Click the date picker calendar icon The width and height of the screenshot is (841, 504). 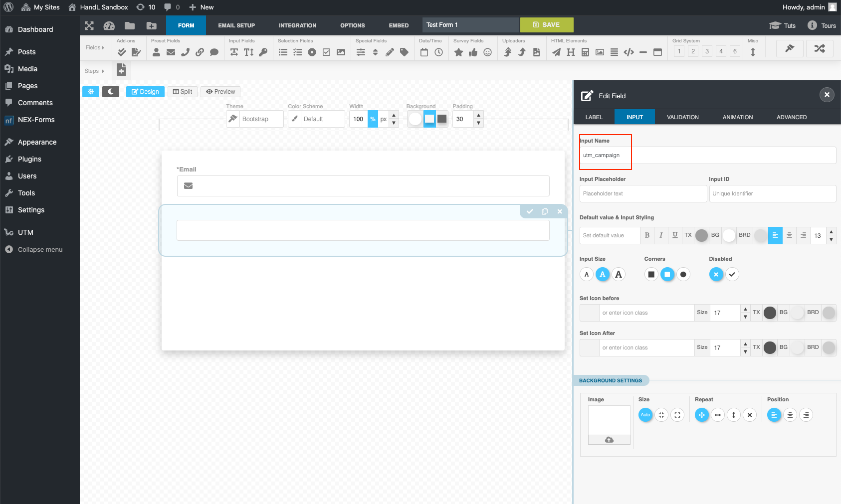pos(424,52)
